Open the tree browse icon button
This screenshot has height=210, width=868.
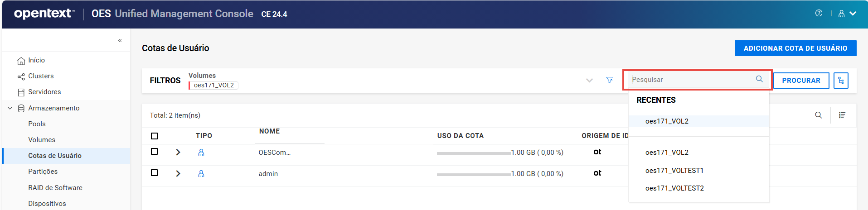[841, 81]
